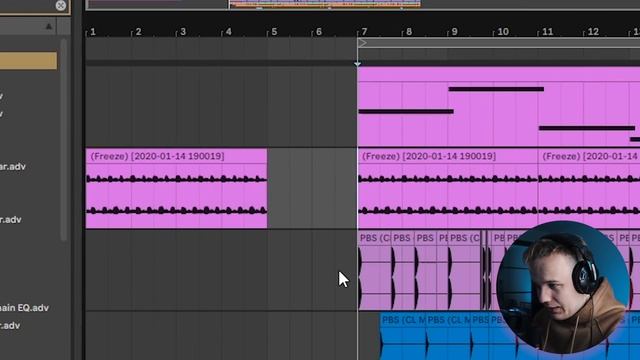The image size is (640, 360).
Task: Select the pink 'PBS (C' clip at bar 9
Action: [465, 270]
